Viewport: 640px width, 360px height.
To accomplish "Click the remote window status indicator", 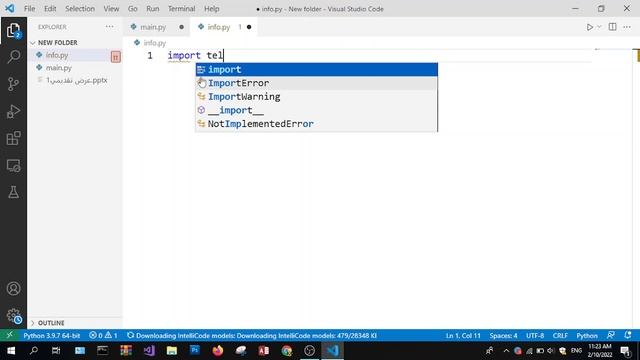I will [9, 335].
